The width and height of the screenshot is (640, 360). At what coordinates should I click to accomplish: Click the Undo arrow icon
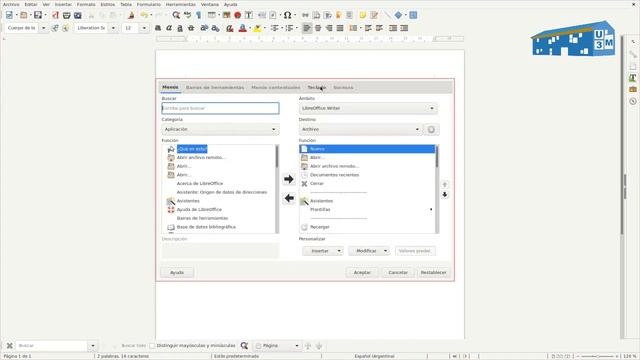[144, 15]
